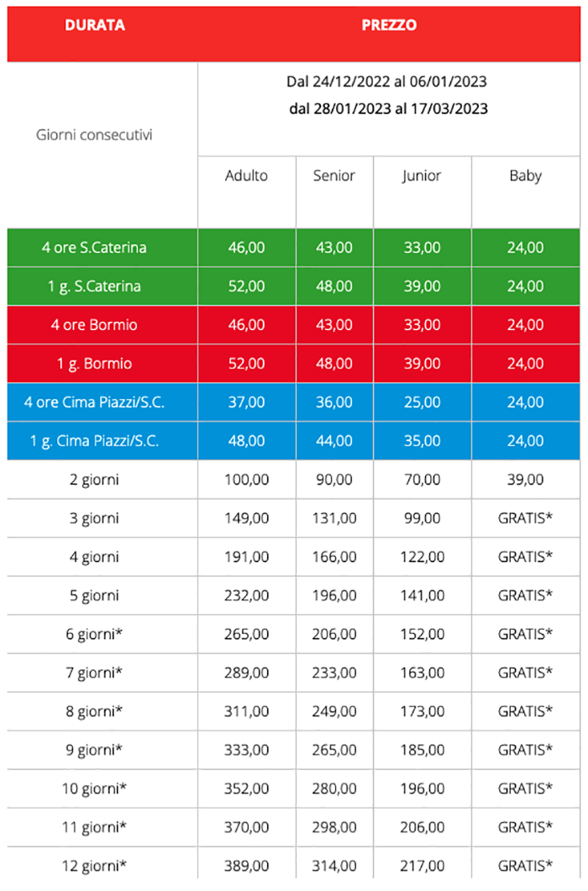588x891 pixels.
Task: Click the 1 g. Cima Piazzi/S.C. row label
Action: (94, 441)
